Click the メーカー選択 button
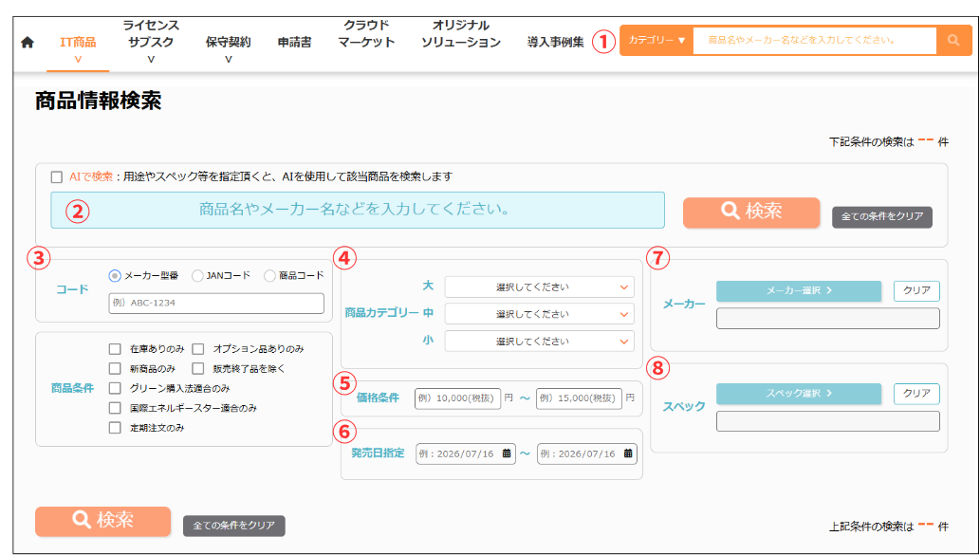980x555 pixels. tap(799, 290)
